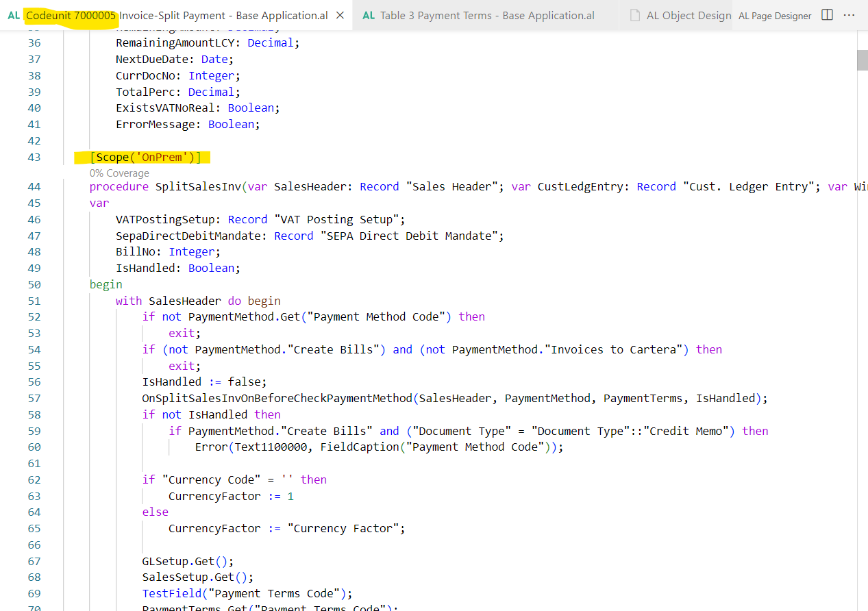Click line number 43
This screenshot has height=611, width=868.
[34, 157]
